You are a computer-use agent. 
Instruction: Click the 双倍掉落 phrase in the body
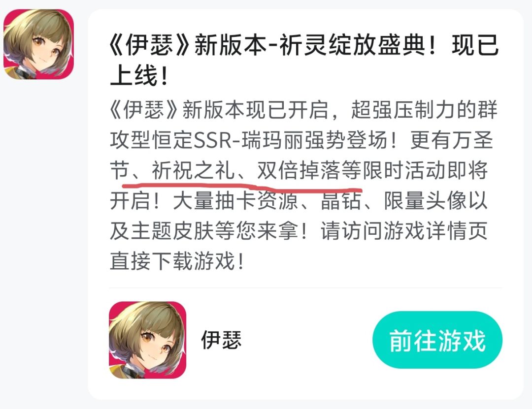(299, 170)
